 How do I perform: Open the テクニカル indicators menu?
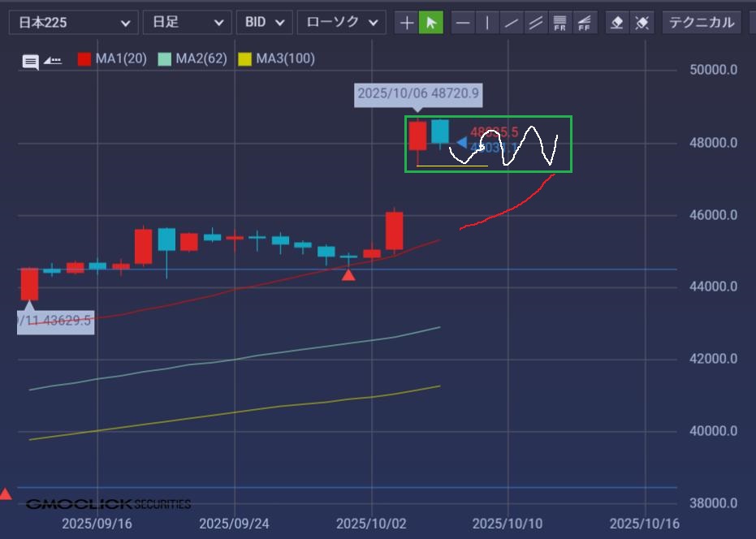coord(701,23)
